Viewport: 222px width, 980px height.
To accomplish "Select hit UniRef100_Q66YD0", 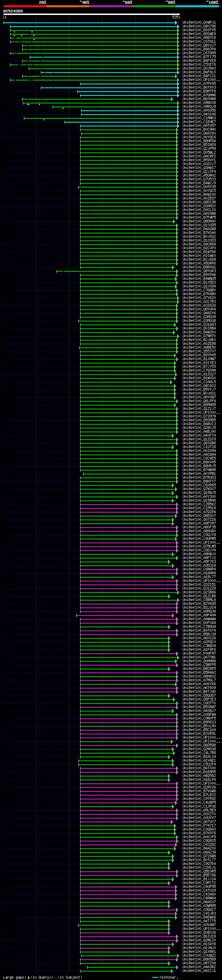I will (199, 133).
